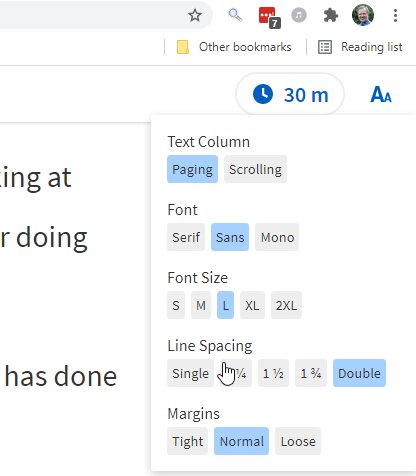This screenshot has height=476, width=416.
Task: Click the bookmark star icon
Action: [x=195, y=15]
